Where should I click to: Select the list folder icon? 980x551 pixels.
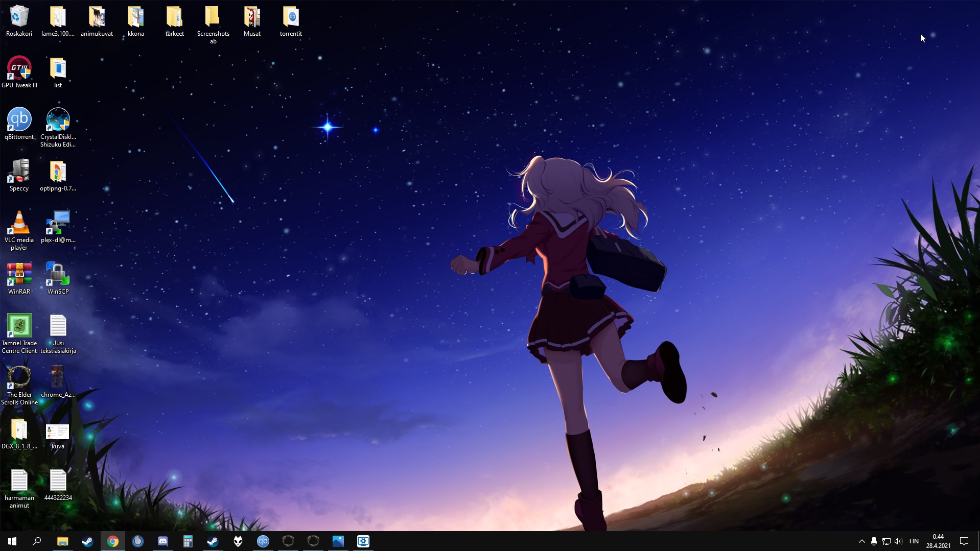coord(58,72)
